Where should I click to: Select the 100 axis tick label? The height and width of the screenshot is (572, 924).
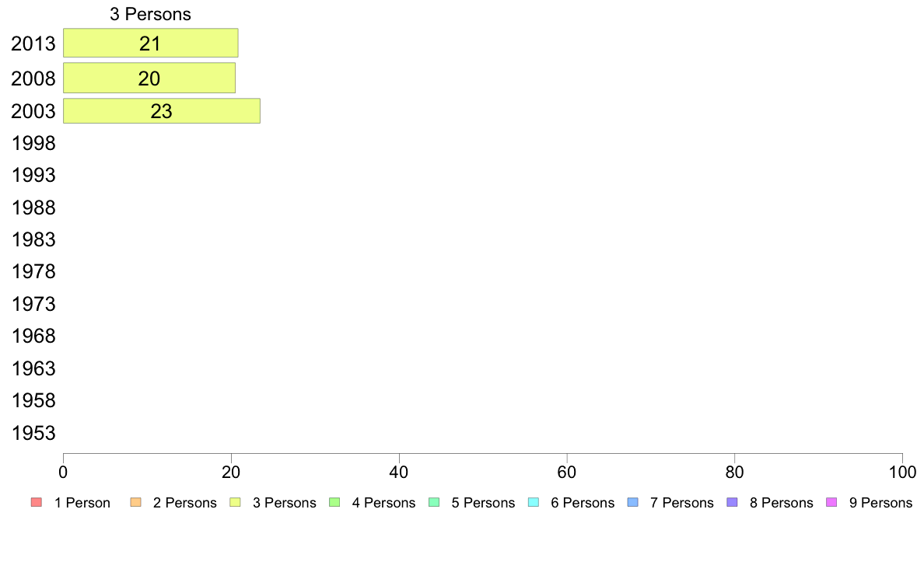coord(902,472)
